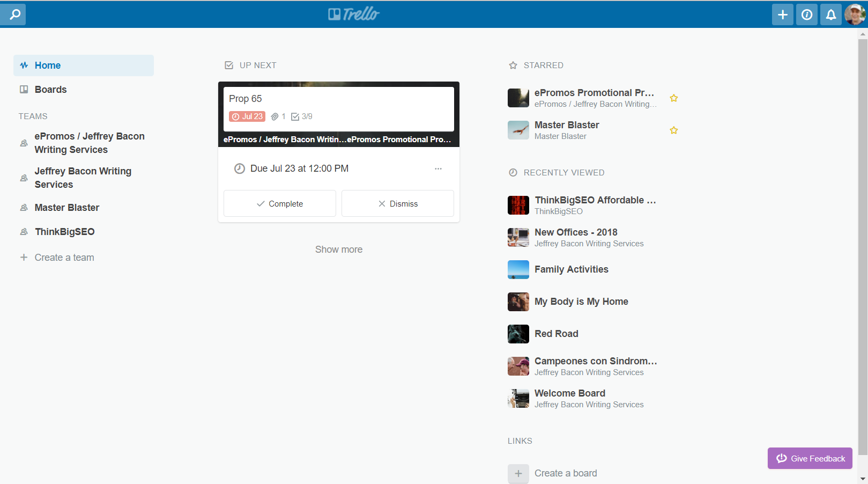Viewport: 868px width, 484px height.
Task: Click the Give Feedback button
Action: [810, 458]
